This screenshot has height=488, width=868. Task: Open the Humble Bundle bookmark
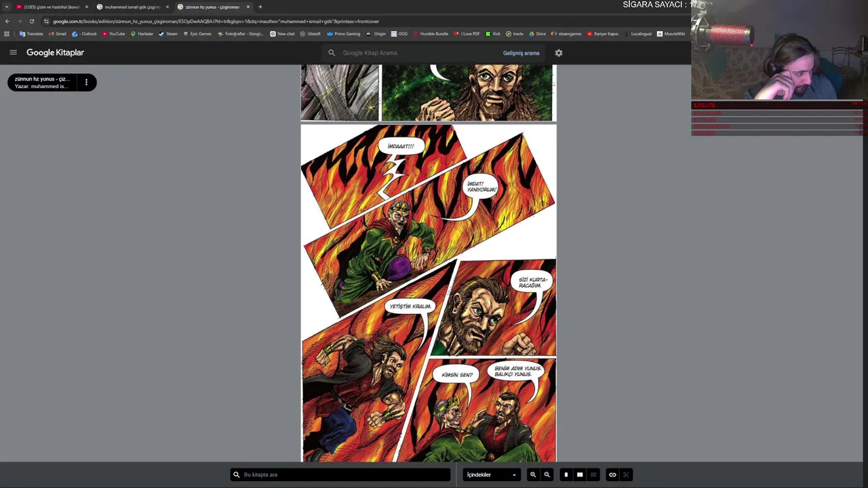tap(431, 34)
